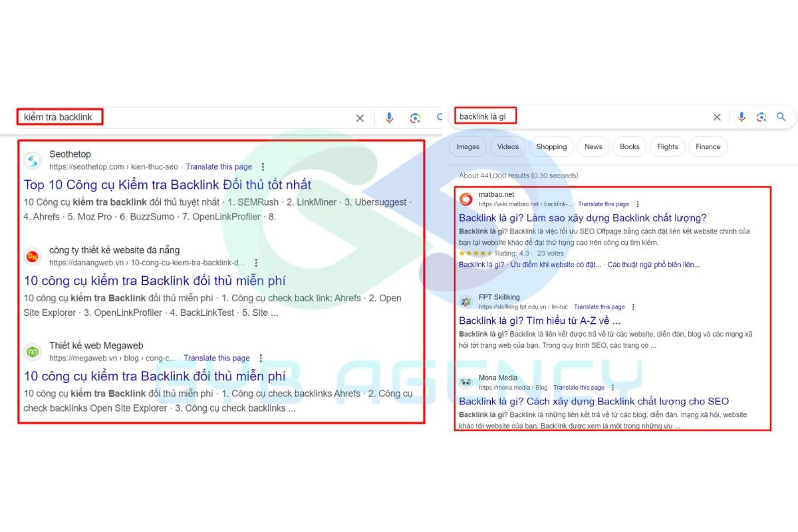Click the skillking.fpt.edu.vn › tin-tuc URL
The image size is (798, 532).
pyautogui.click(x=523, y=307)
